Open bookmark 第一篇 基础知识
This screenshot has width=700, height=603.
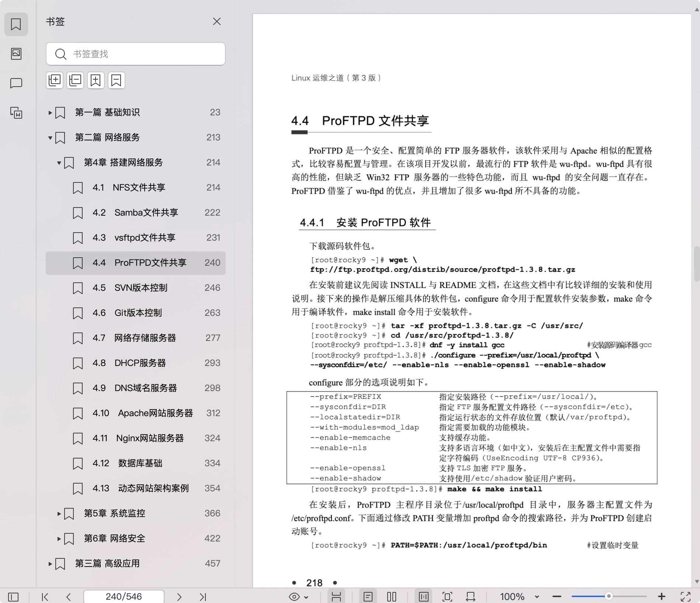coord(136,112)
